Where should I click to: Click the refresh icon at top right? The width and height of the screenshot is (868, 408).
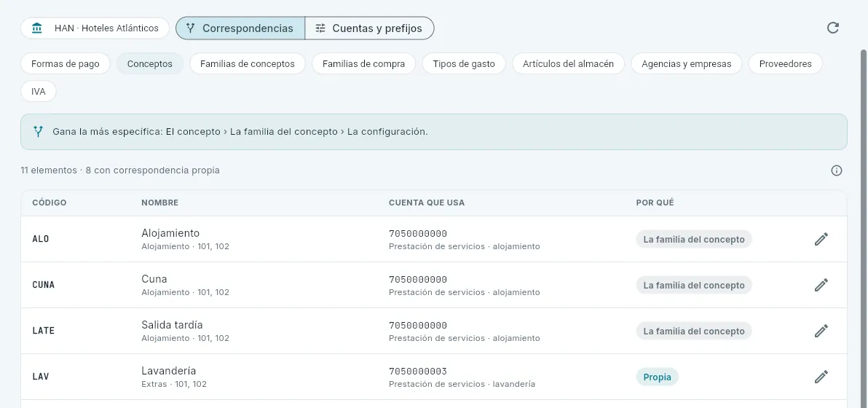832,28
